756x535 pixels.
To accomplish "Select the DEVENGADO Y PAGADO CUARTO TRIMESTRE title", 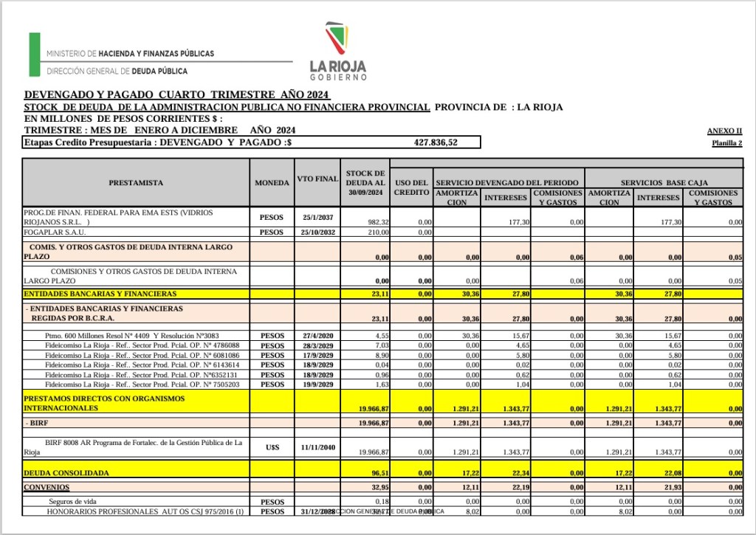I will 177,94.
